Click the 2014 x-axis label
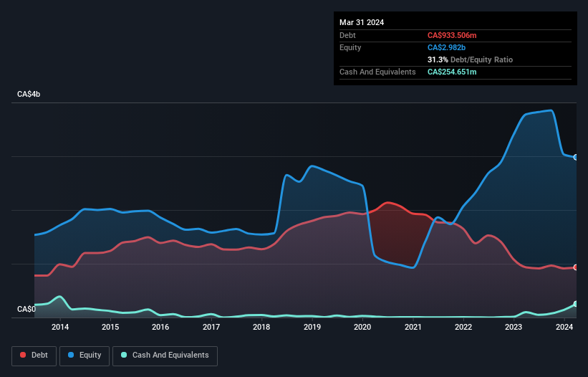This screenshot has height=377, width=588. tap(60, 327)
